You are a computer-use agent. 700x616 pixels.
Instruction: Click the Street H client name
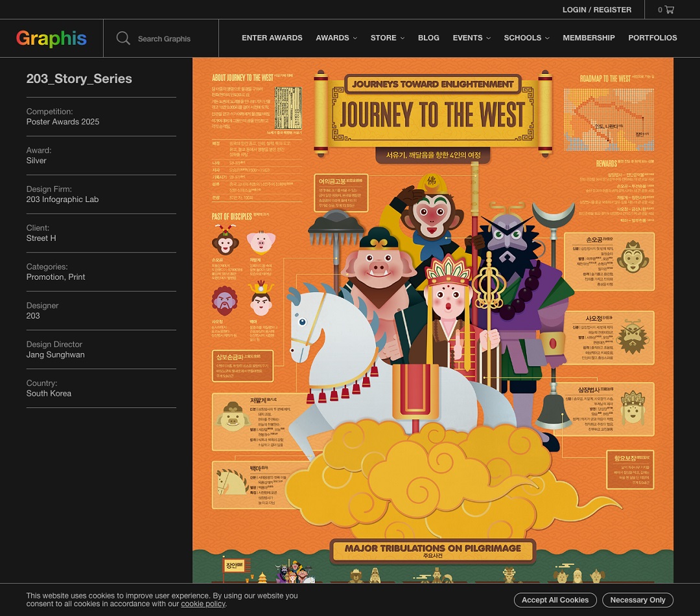coord(41,238)
